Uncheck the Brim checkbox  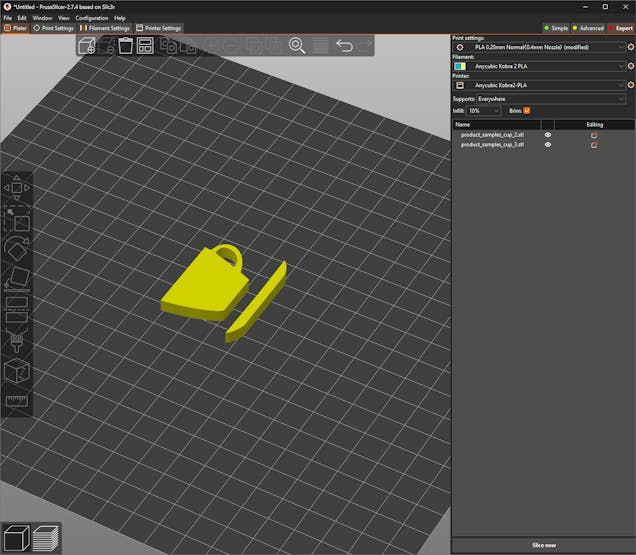[x=527, y=110]
